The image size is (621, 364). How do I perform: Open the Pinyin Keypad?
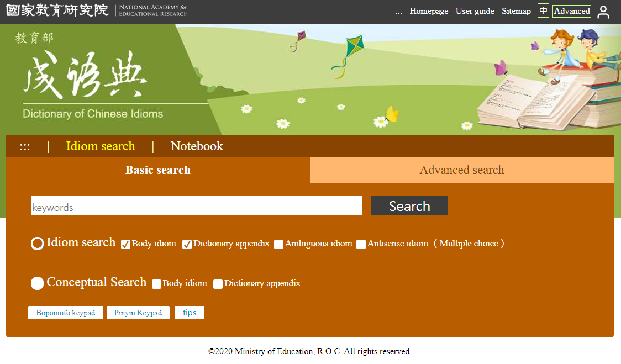(x=138, y=313)
